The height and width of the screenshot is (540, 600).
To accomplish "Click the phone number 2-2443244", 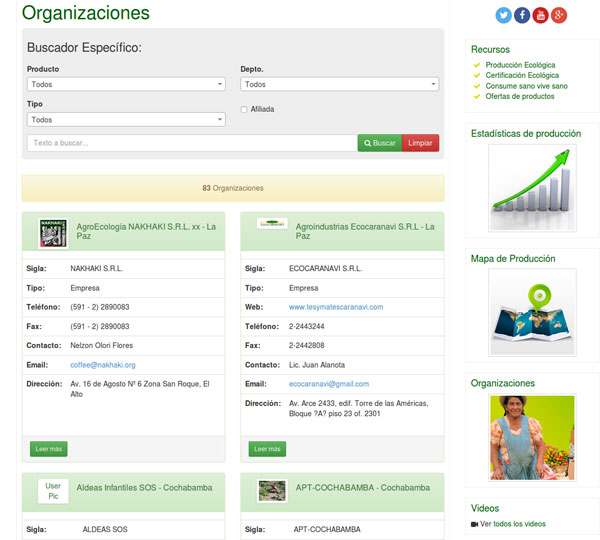I will [307, 326].
